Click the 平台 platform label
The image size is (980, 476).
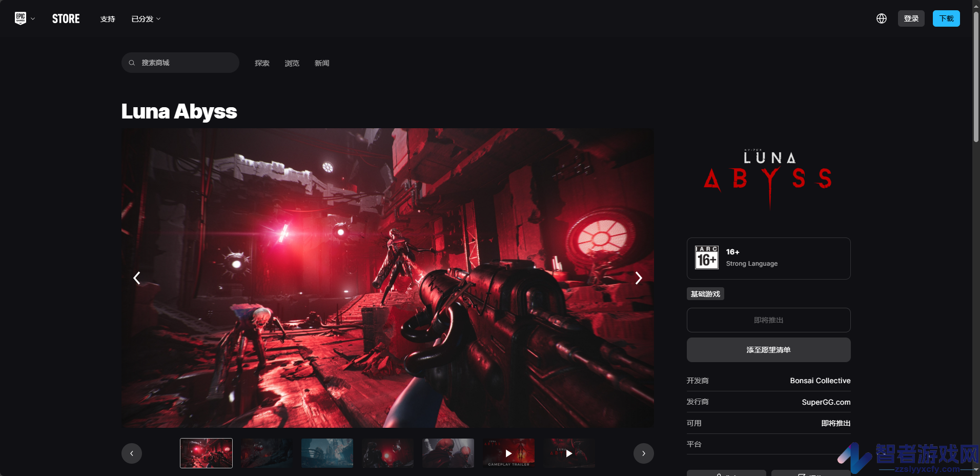694,444
